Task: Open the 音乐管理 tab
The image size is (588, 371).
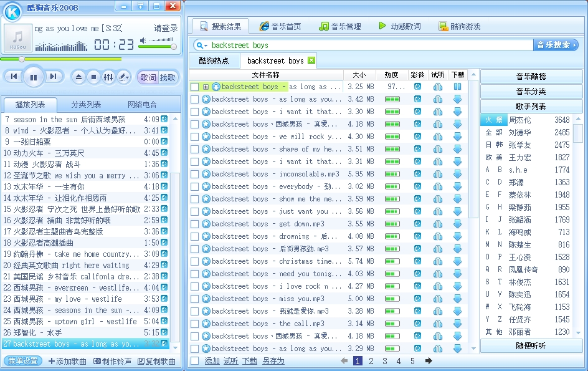Action: click(x=340, y=26)
